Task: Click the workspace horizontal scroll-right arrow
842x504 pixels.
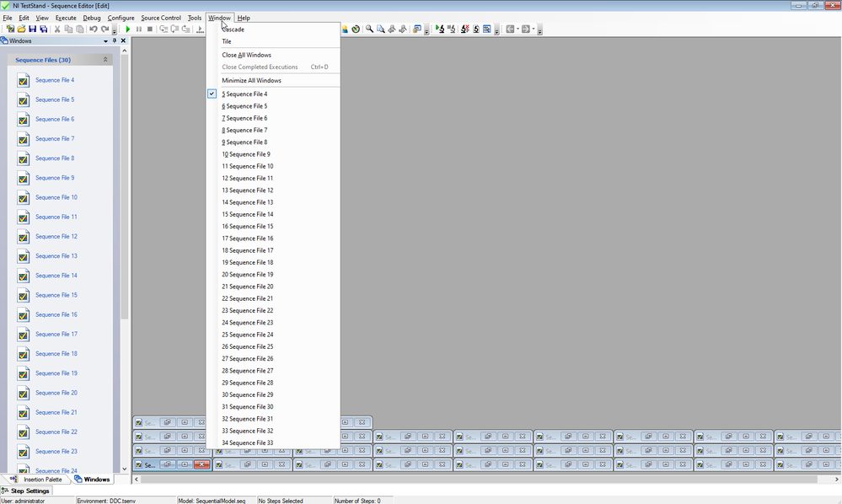Action: tap(837, 479)
